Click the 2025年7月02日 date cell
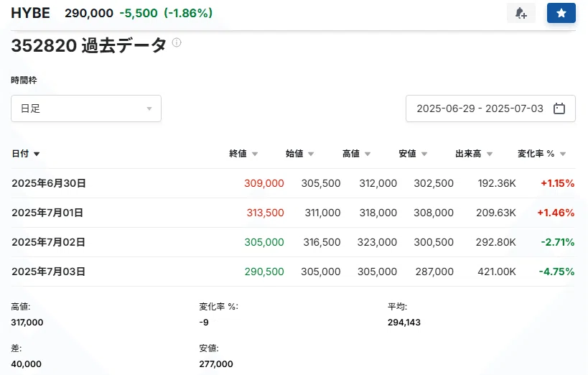 [x=48, y=242]
